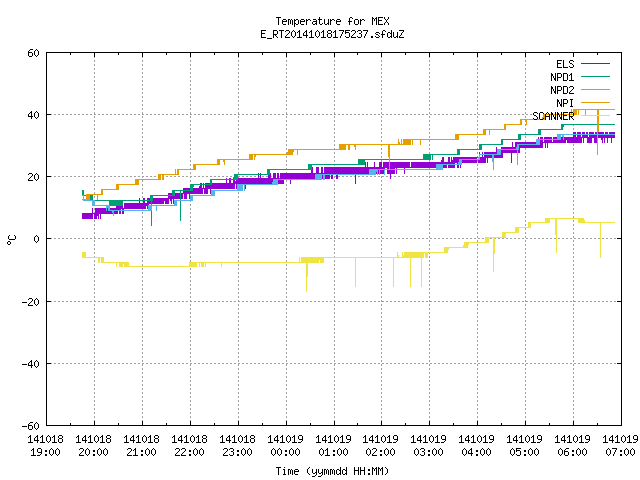The width and height of the screenshot is (640, 480).
Task: Click the SCANNER legend label
Action: pos(553,116)
